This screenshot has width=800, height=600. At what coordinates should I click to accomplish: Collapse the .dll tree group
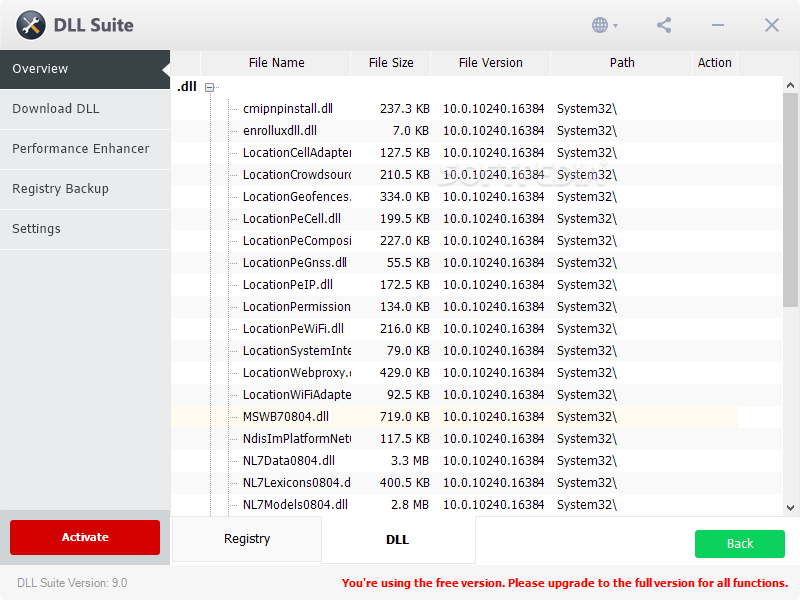[x=209, y=87]
